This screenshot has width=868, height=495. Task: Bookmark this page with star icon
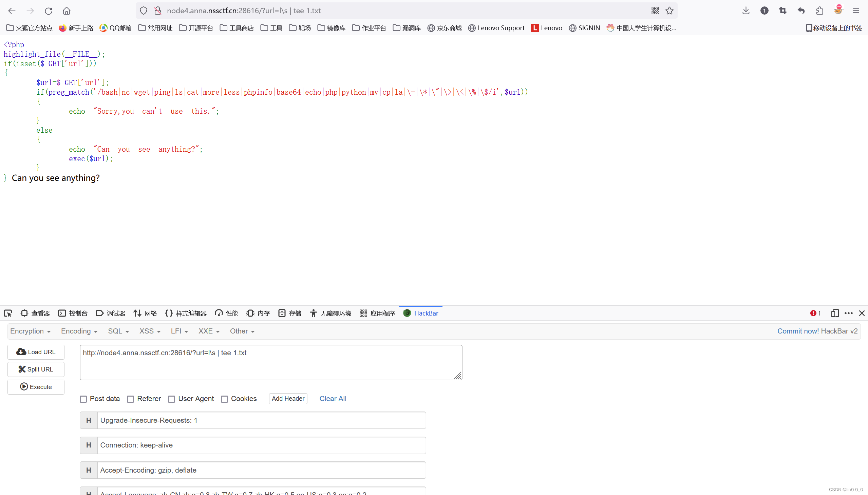669,11
